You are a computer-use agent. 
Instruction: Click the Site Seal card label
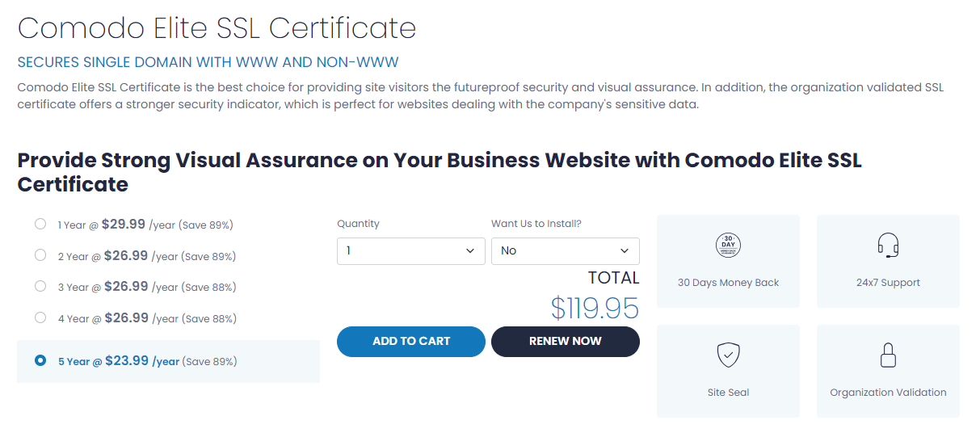728,393
